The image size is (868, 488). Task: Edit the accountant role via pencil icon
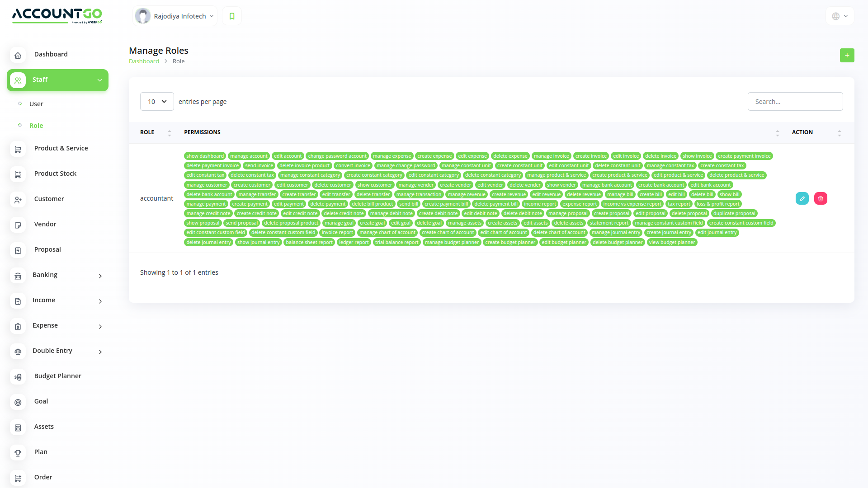pyautogui.click(x=802, y=198)
